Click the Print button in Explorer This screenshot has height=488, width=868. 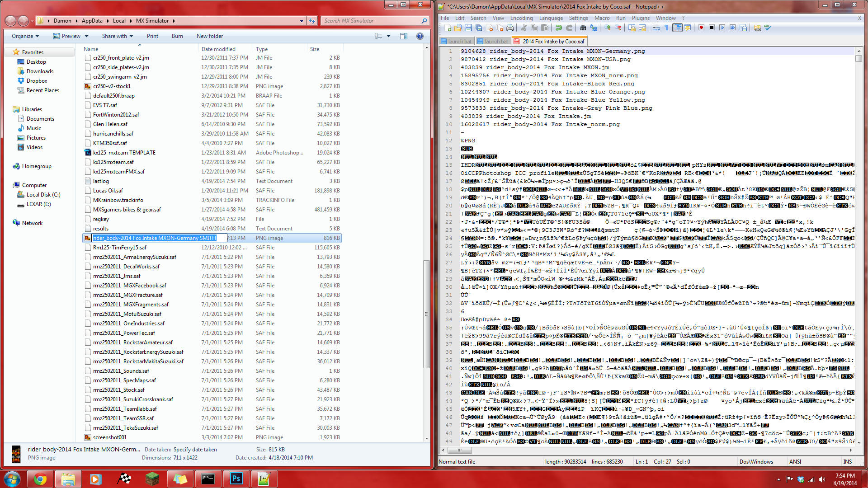point(152,36)
